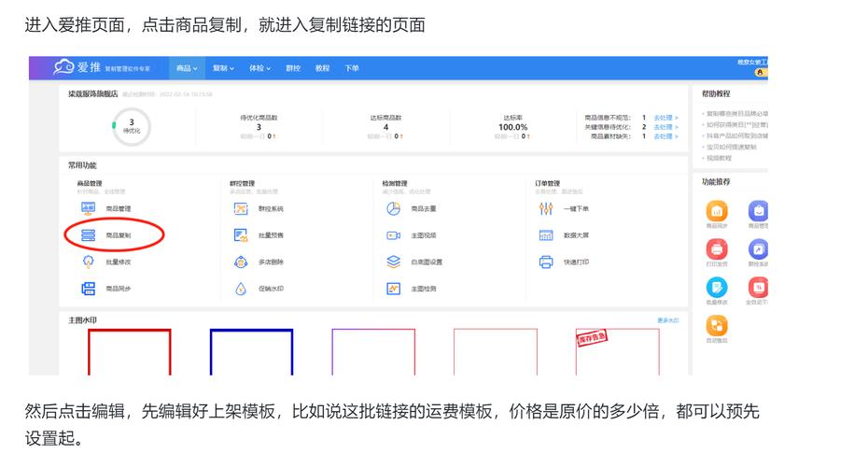Open the 视频教程 help link
The image size is (868, 467).
pos(719,158)
